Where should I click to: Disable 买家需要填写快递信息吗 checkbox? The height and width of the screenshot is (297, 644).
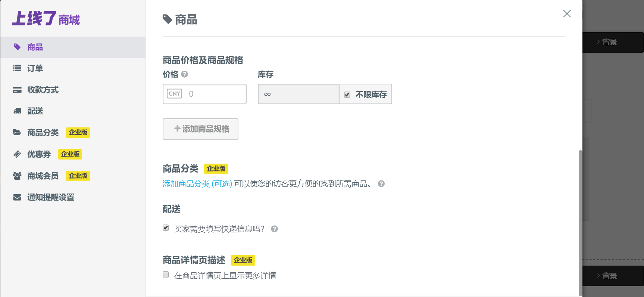[165, 227]
